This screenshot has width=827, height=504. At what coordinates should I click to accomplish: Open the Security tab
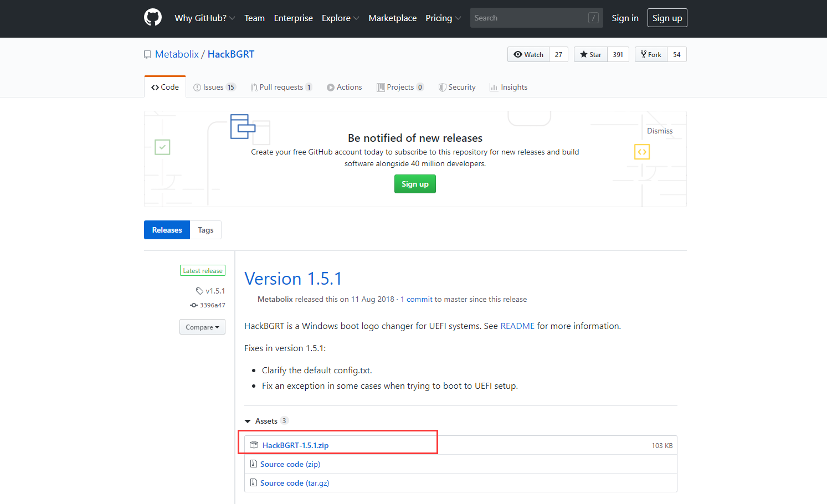point(457,87)
